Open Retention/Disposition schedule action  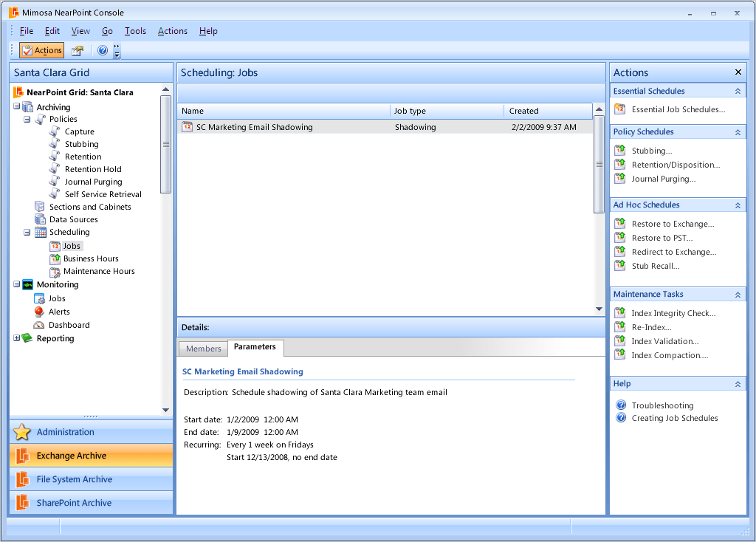[676, 165]
